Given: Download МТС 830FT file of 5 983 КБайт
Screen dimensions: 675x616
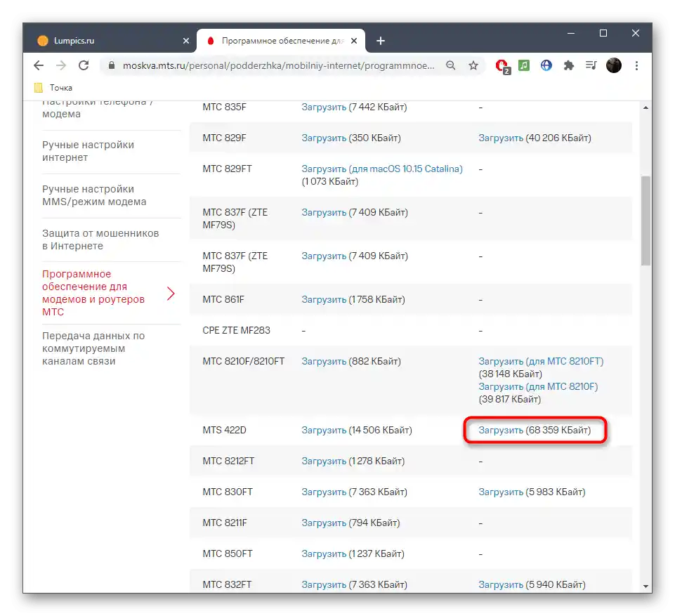Looking at the screenshot, I should pos(501,492).
